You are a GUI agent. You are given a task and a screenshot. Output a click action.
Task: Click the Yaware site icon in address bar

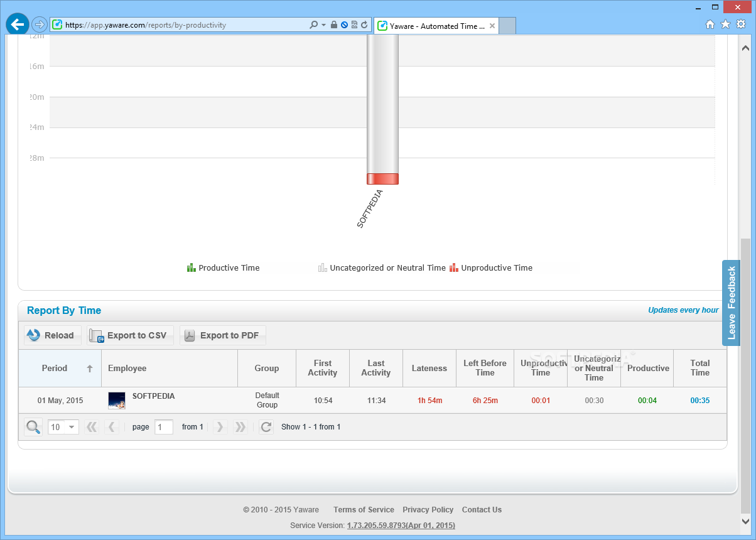pos(57,25)
